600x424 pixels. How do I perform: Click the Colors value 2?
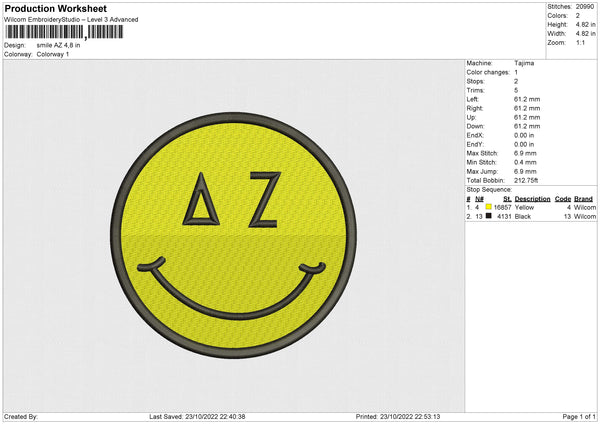tap(578, 16)
